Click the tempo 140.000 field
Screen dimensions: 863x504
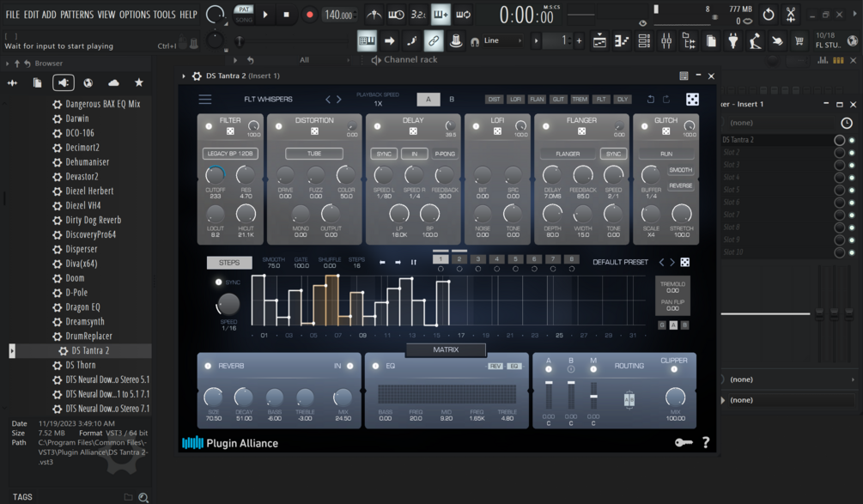pos(338,15)
